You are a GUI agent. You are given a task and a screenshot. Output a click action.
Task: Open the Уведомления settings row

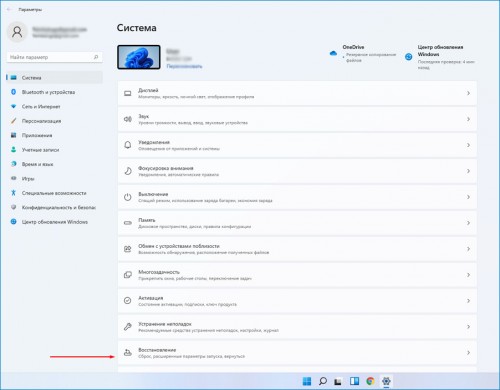click(297, 145)
